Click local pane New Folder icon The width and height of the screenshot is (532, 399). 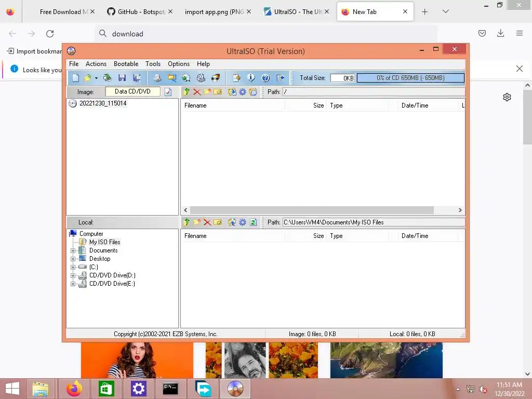(197, 222)
